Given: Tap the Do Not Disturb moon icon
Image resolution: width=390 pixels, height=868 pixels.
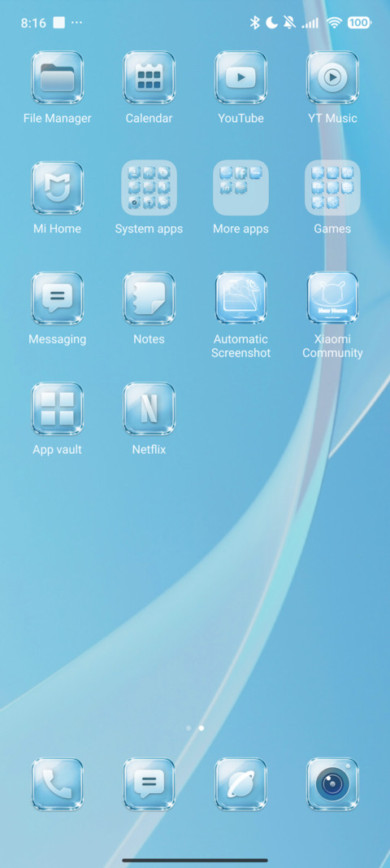Looking at the screenshot, I should coord(271,23).
